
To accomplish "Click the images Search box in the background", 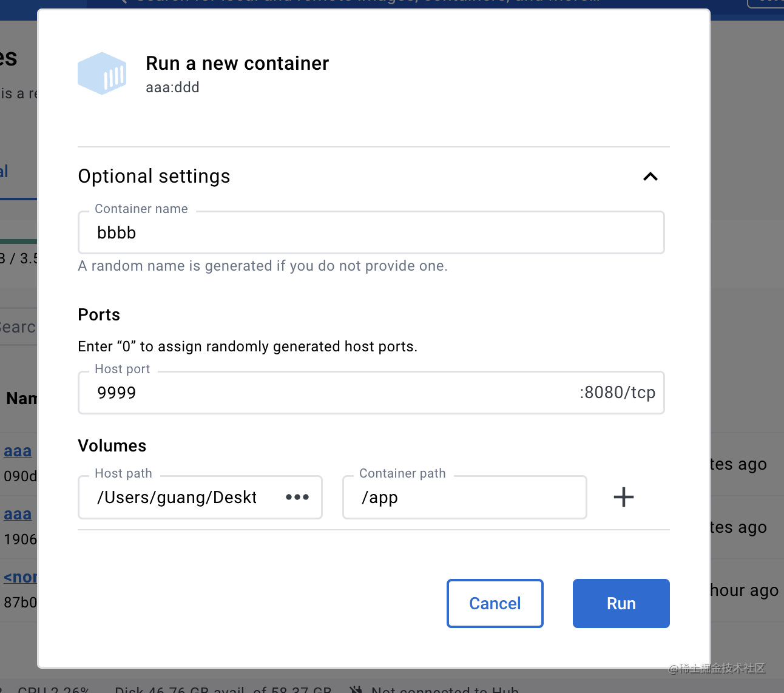I will [18, 328].
